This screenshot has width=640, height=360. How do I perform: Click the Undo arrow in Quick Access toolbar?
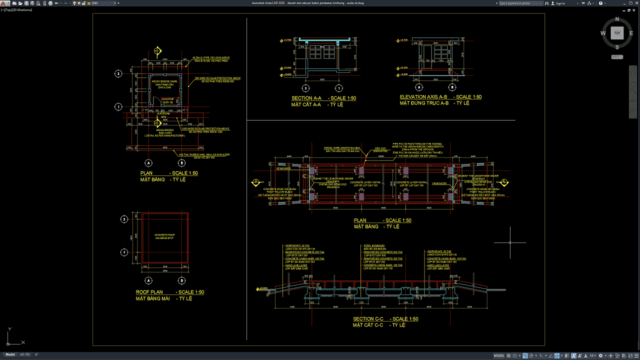point(56,3)
